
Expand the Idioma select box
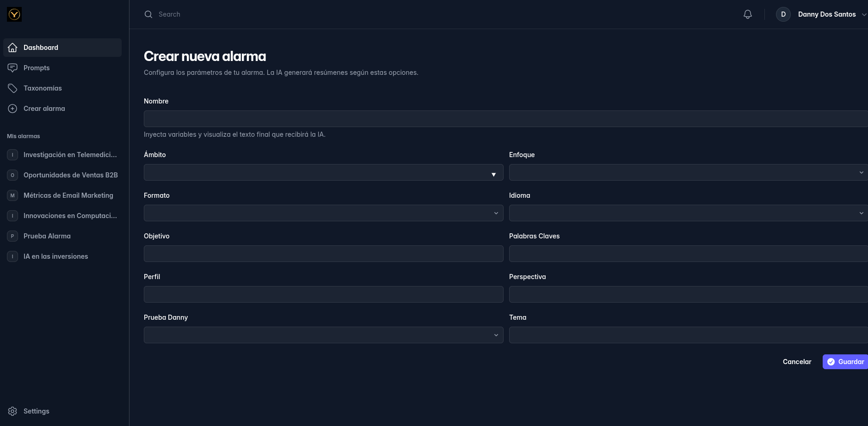[688, 213]
